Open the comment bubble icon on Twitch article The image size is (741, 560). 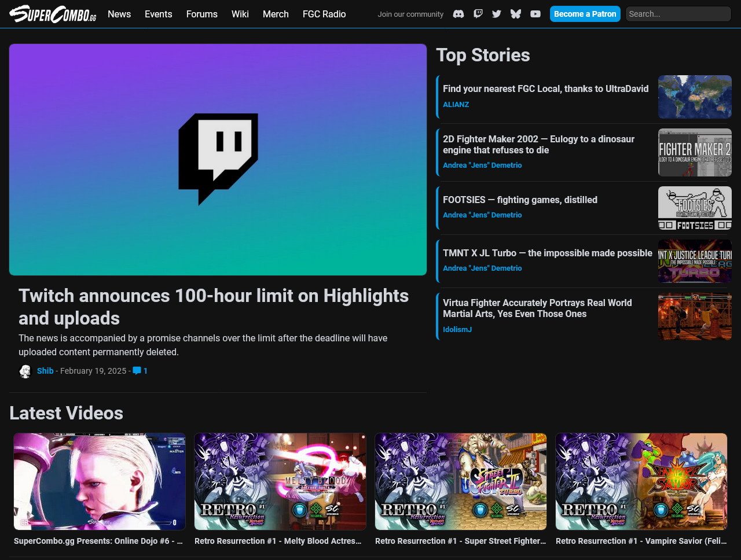137,371
